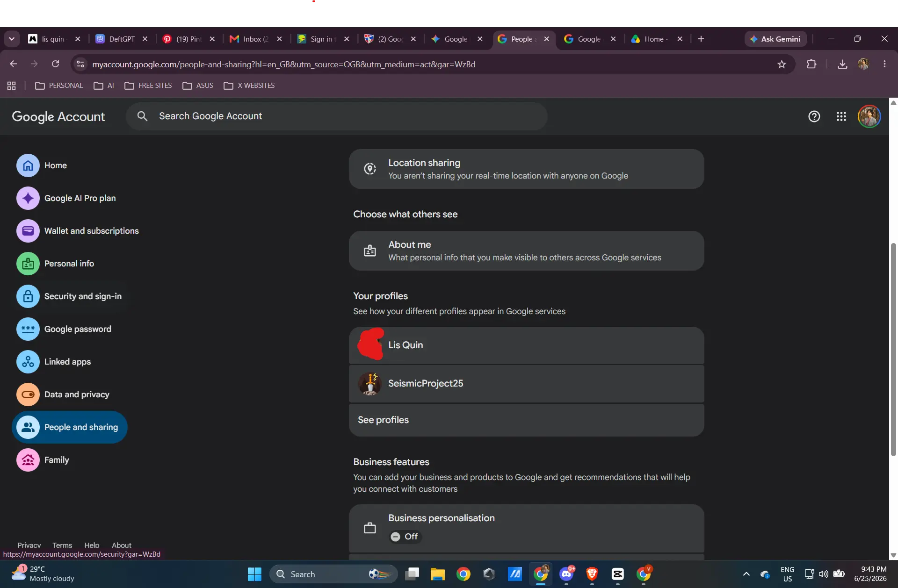Open the Family section

tap(43, 460)
